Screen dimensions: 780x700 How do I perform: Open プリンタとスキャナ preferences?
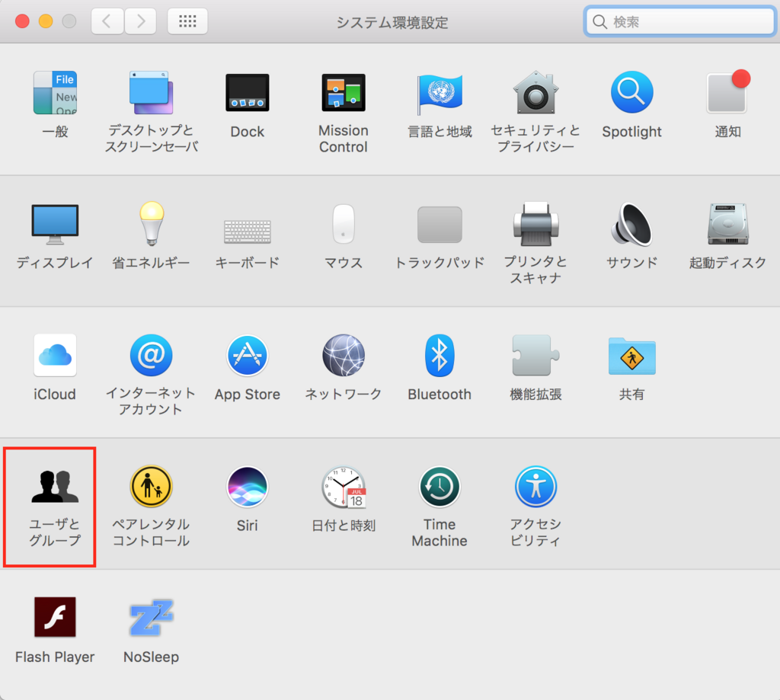[535, 224]
